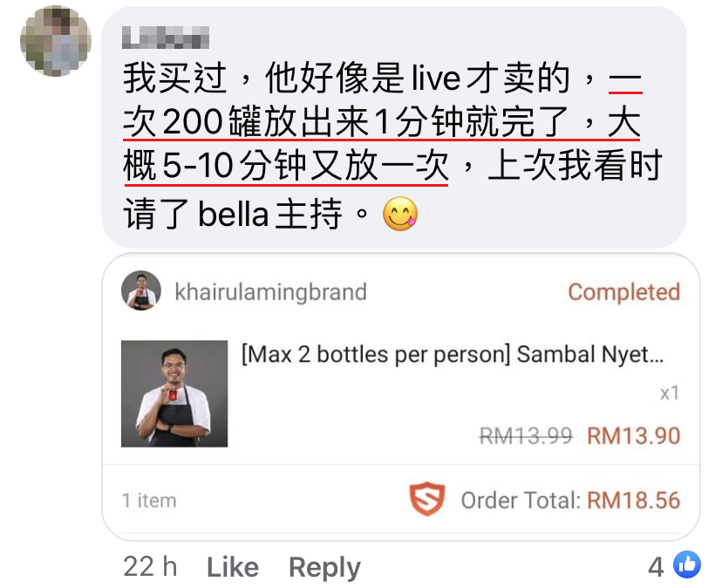Click the Completed order status label
722x588 pixels.
point(624,292)
